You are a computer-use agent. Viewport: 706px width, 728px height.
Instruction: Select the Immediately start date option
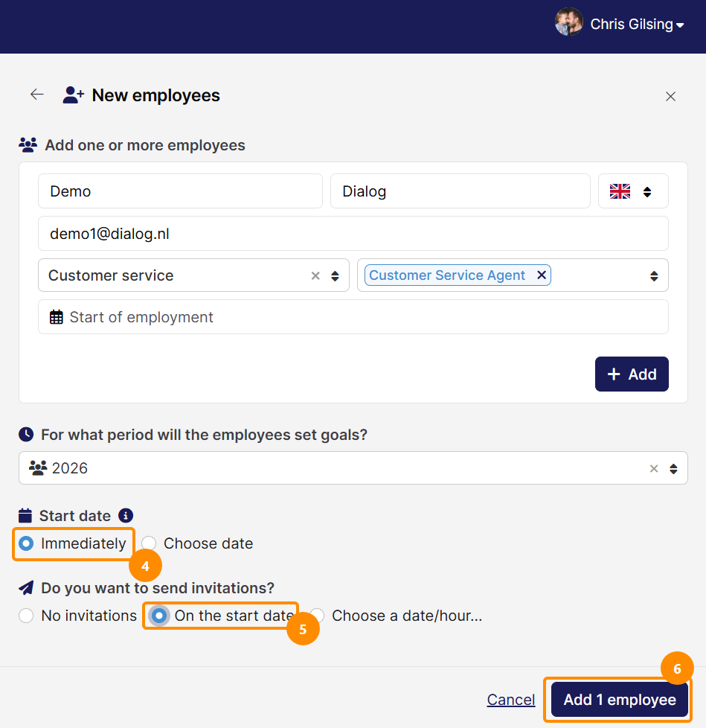27,543
